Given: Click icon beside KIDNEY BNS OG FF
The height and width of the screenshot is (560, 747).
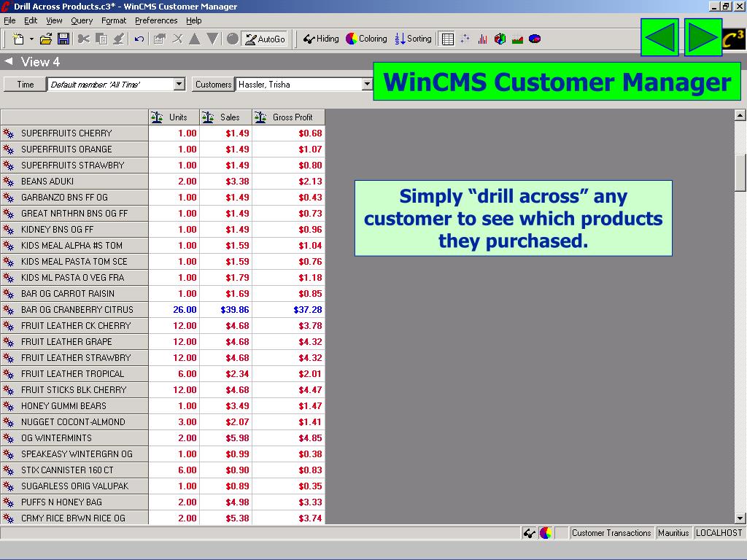Looking at the screenshot, I should click(x=9, y=230).
